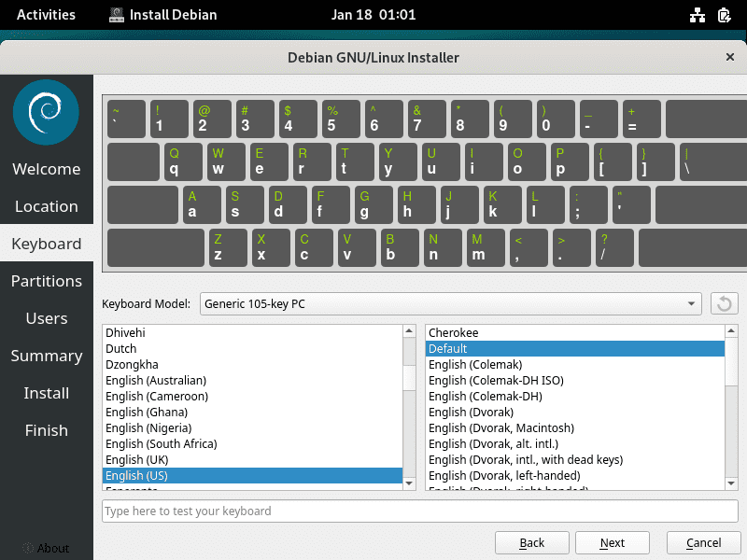This screenshot has height=560, width=747.
Task: Open the Activities overview
Action: (x=46, y=15)
